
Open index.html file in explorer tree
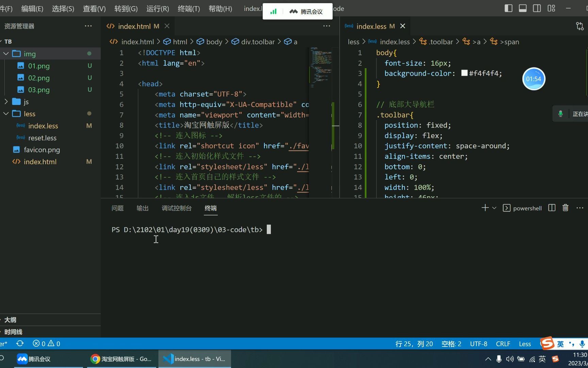(40, 162)
